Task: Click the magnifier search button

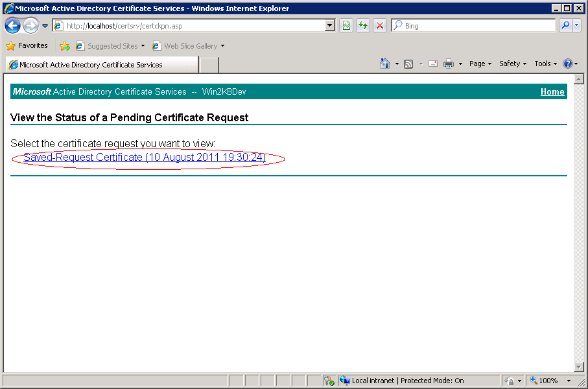Action: [565, 25]
